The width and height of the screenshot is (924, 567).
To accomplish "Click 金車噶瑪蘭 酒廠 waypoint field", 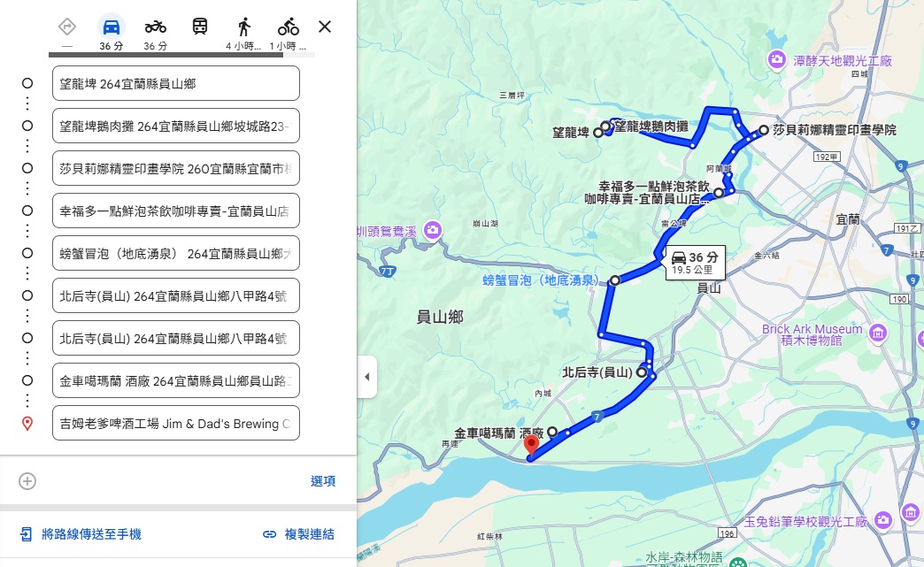I will pos(175,381).
